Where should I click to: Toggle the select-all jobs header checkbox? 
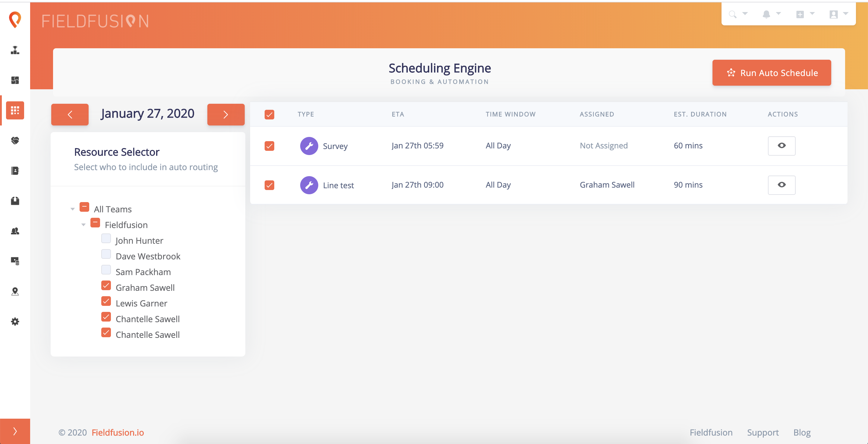point(269,115)
